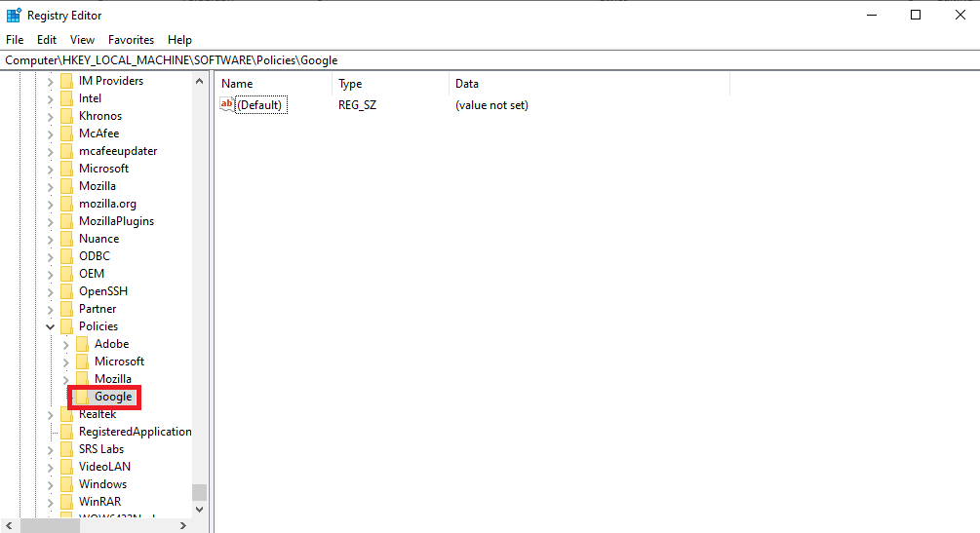Viewport: 980px width, 533px height.
Task: Click the folder icon beside VideoLAN
Action: coord(67,467)
